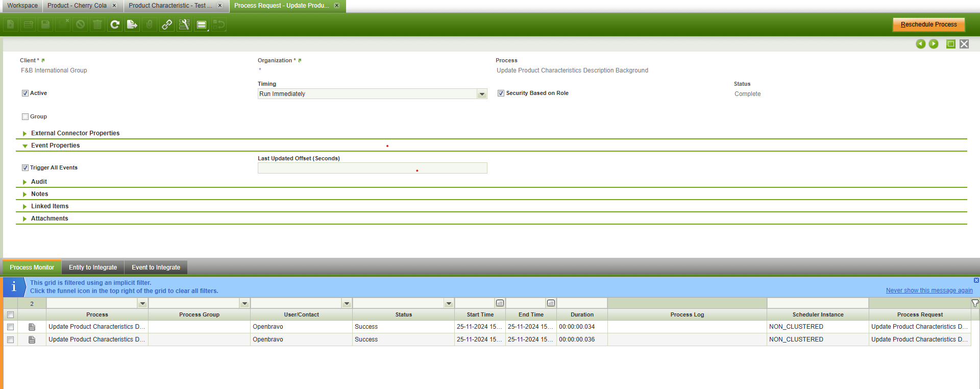The image size is (980, 389).
Task: Click the funnel icon to clear filters
Action: point(975,303)
